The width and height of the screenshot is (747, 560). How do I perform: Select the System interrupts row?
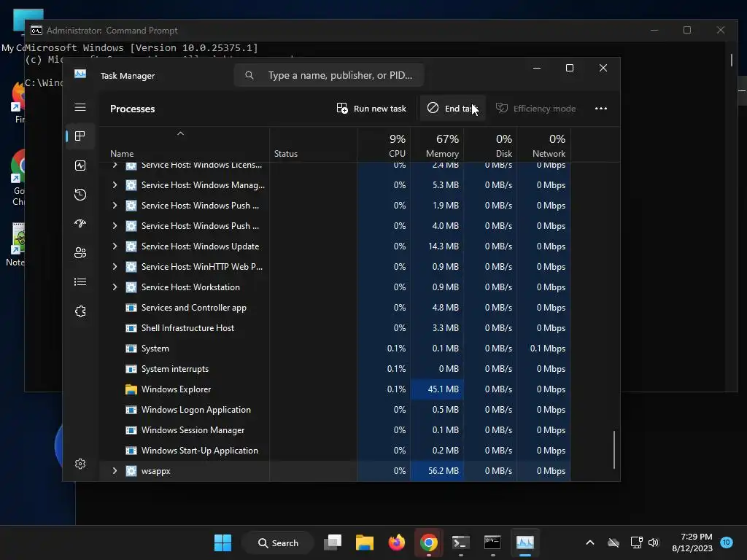coord(334,369)
